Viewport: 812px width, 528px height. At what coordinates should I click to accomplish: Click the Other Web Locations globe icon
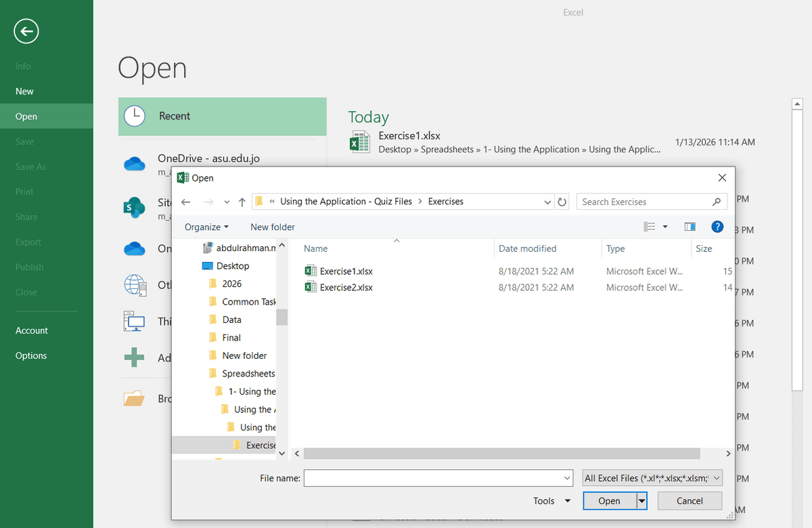(x=135, y=285)
